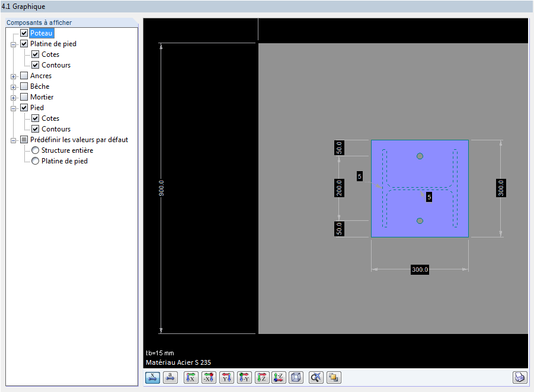Screen dimensions: 534x392
Task: Collapse the Pied tree node
Action: coord(14,107)
